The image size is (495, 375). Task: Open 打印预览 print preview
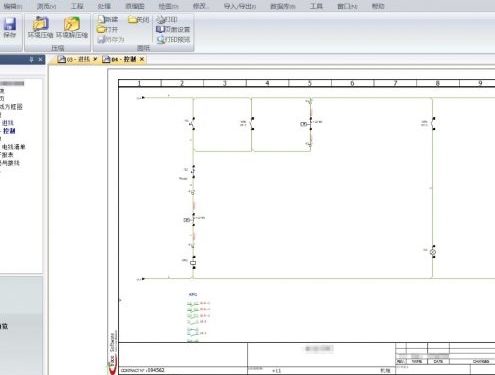pyautogui.click(x=173, y=39)
